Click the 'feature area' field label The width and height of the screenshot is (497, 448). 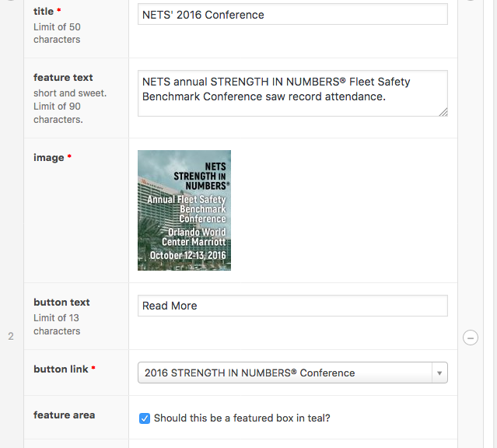[x=64, y=415]
